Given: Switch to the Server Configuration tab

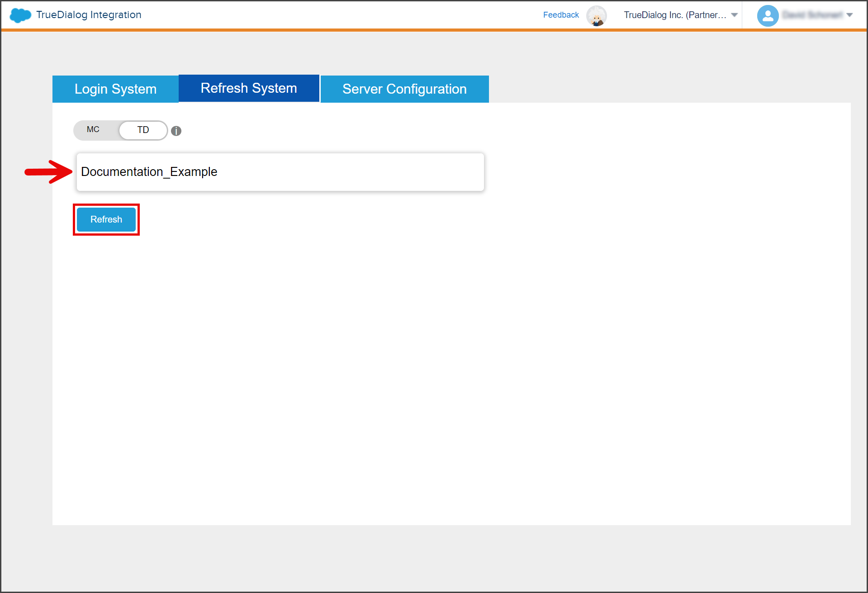Looking at the screenshot, I should click(404, 89).
